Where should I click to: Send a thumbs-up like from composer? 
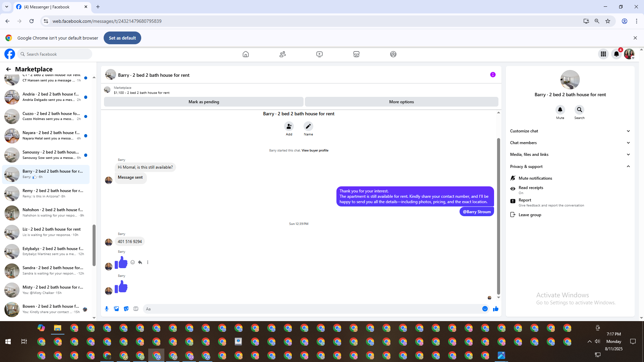coord(496,309)
